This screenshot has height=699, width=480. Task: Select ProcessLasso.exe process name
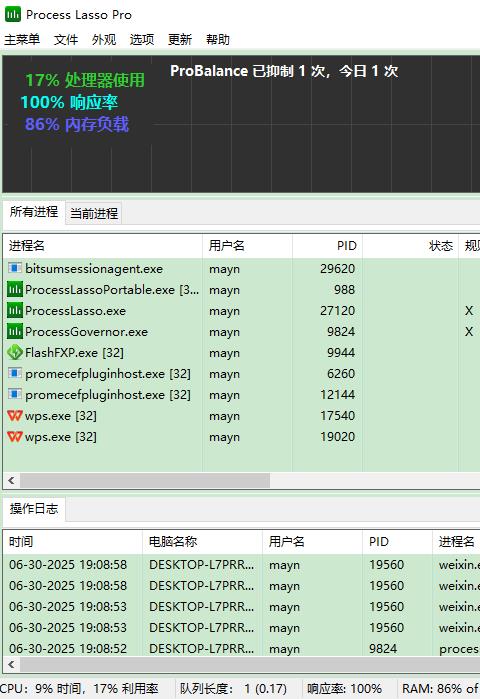(x=75, y=311)
